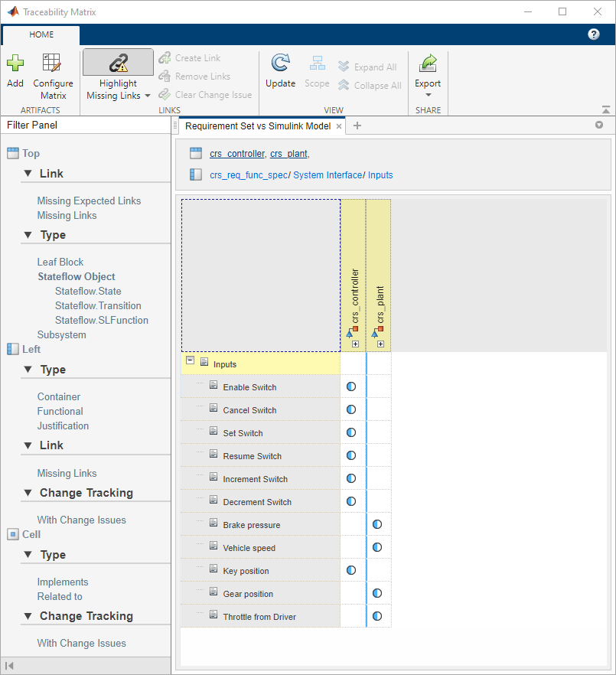Collapse Cell Change Tracking section
This screenshot has height=675, width=616.
tap(28, 617)
